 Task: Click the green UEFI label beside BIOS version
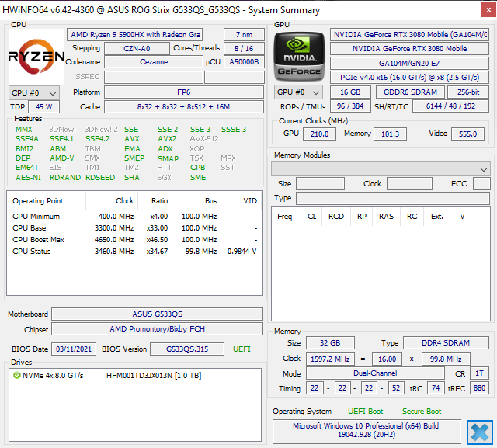tap(242, 349)
